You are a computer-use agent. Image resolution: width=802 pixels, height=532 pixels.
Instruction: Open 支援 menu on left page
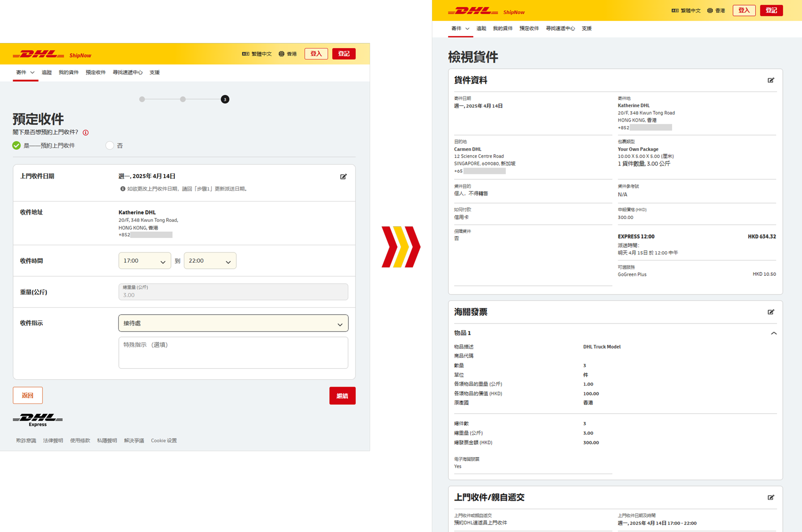click(x=154, y=72)
